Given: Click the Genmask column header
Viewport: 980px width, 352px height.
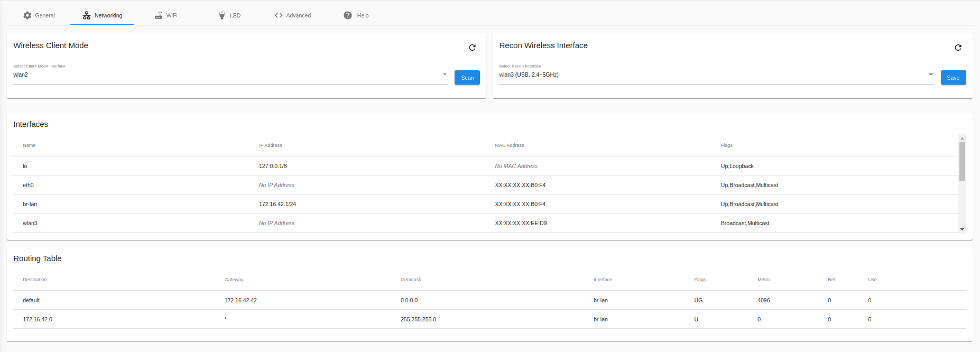Looking at the screenshot, I should (411, 280).
